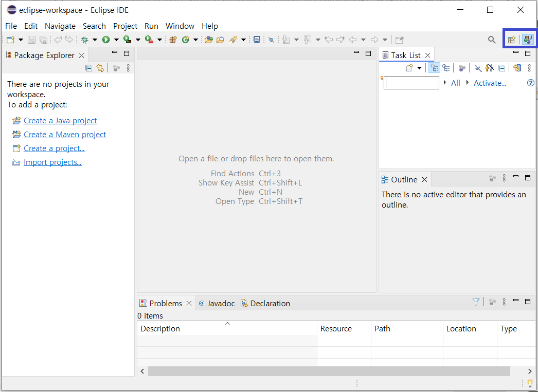Click Create a Maven project link
538x392 pixels.
[65, 134]
